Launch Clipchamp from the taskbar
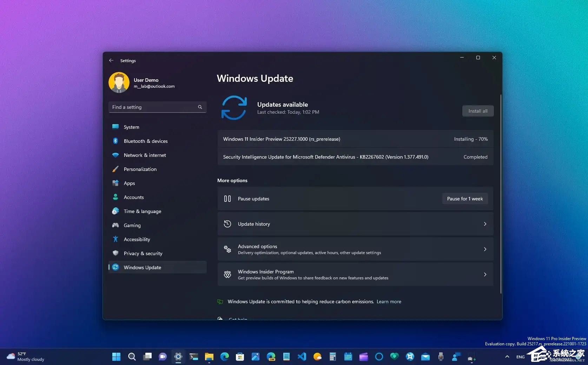Image resolution: width=588 pixels, height=365 pixels. point(363,357)
